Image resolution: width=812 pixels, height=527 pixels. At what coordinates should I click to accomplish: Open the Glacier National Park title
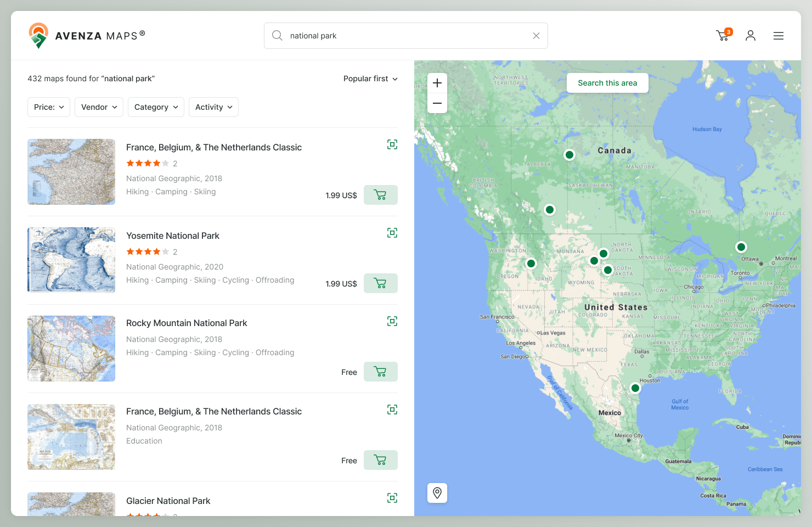pos(168,501)
